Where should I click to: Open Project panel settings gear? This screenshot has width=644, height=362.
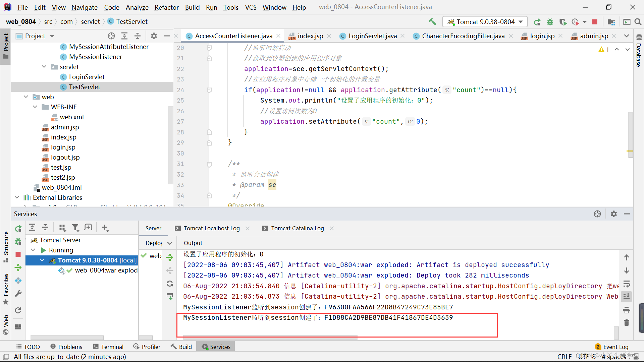click(x=154, y=36)
